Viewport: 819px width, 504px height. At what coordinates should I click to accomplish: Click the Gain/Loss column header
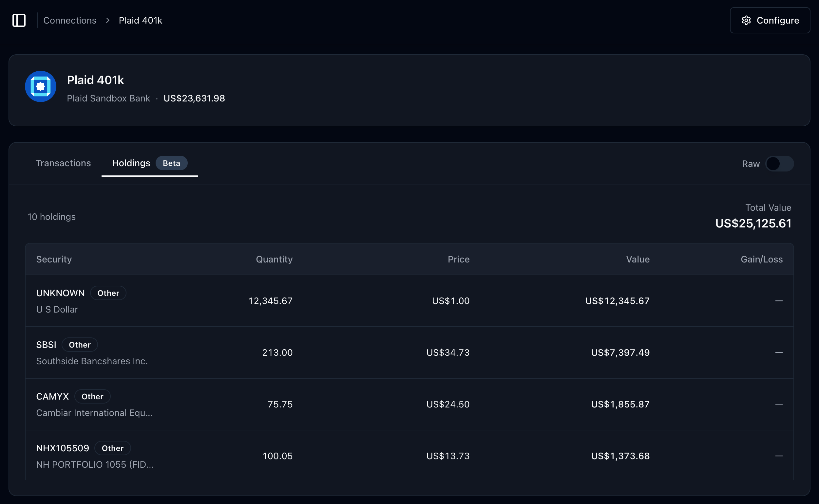(x=761, y=259)
